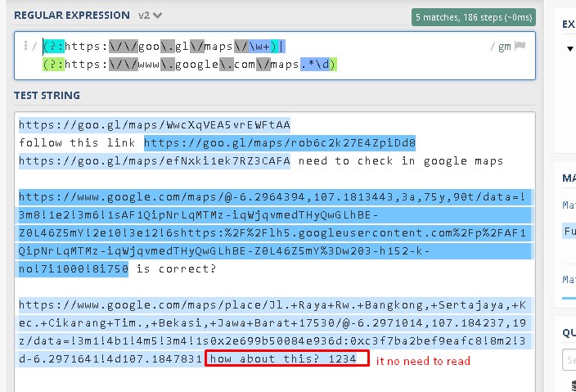The image size is (576, 392).
Task: Click the drag handle beside the regex input
Action: [25, 46]
